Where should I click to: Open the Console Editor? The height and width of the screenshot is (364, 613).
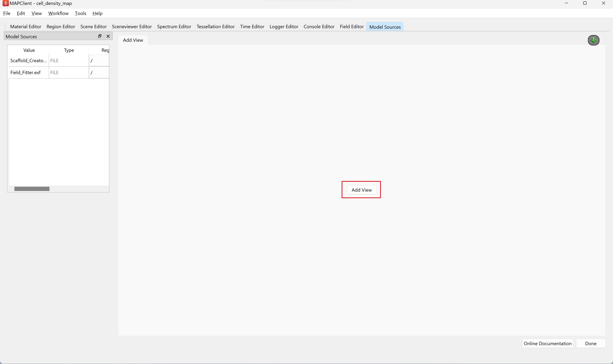319,26
